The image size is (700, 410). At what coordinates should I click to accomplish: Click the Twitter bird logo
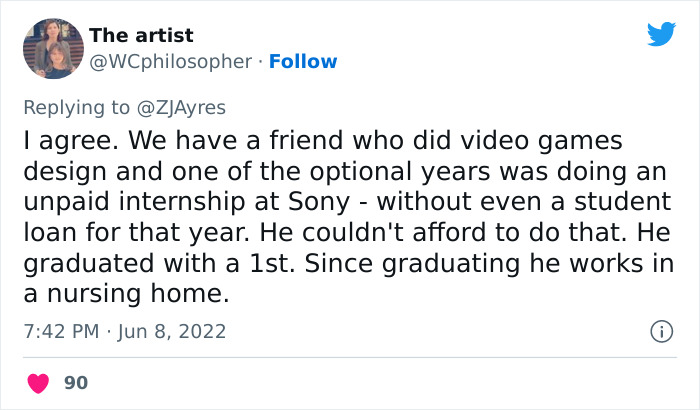(x=661, y=34)
